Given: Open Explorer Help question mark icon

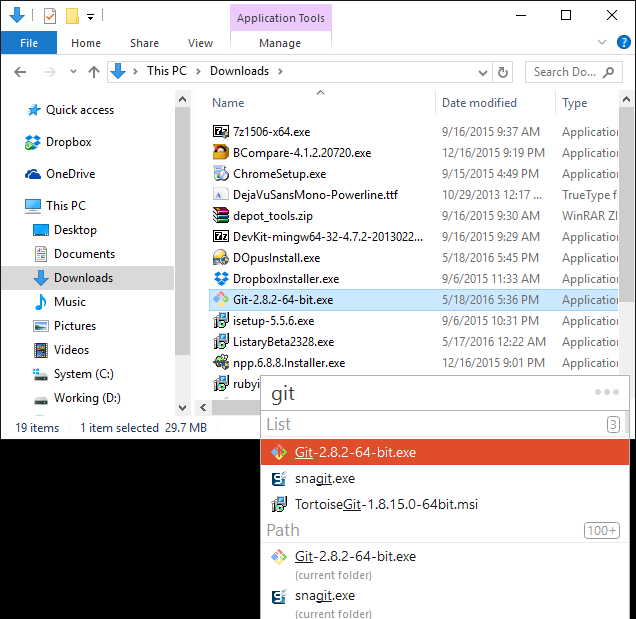Looking at the screenshot, I should point(623,42).
